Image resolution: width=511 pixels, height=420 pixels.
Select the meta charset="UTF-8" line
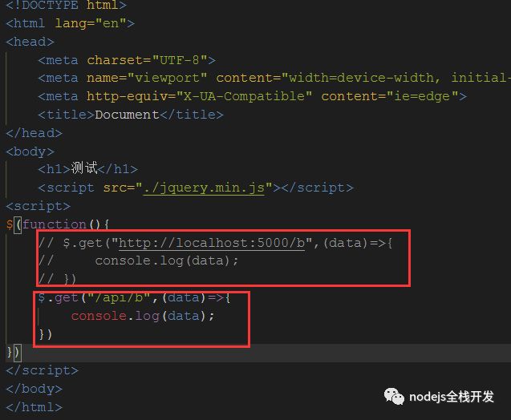coord(127,60)
